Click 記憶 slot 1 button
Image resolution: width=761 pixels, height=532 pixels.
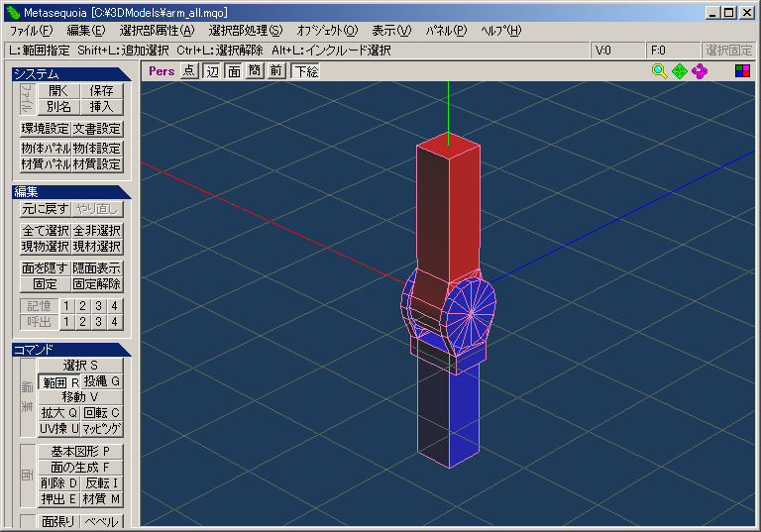click(66, 306)
